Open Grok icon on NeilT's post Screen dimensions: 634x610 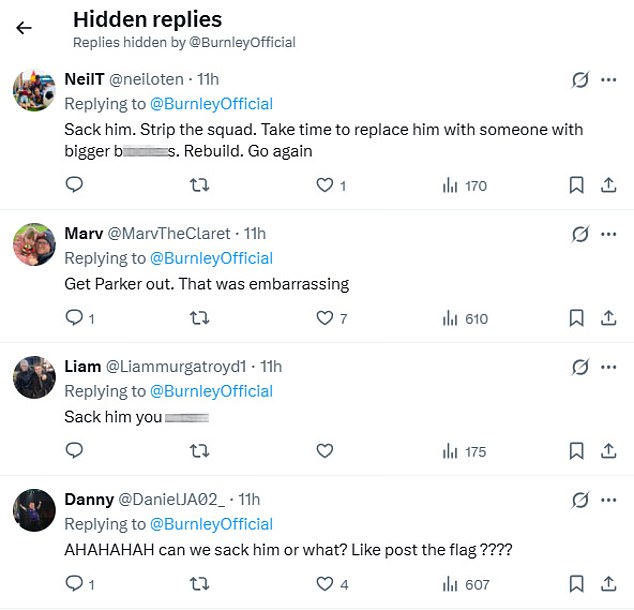[579, 80]
